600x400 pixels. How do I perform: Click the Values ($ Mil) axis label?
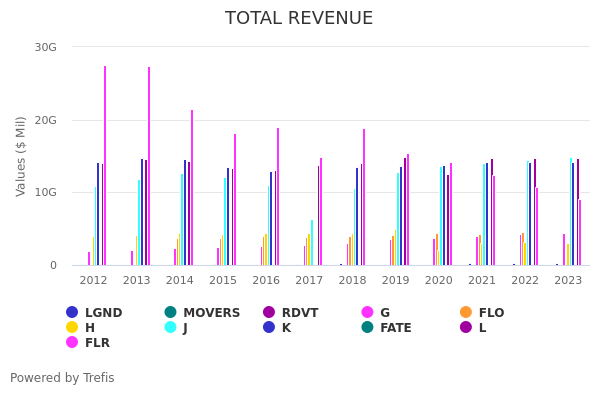[21, 156]
